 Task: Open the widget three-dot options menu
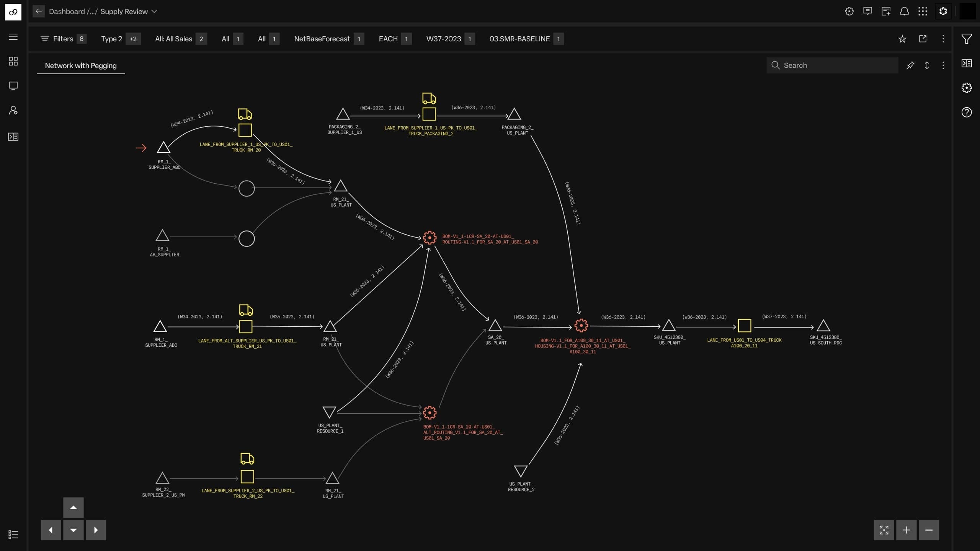click(x=943, y=65)
